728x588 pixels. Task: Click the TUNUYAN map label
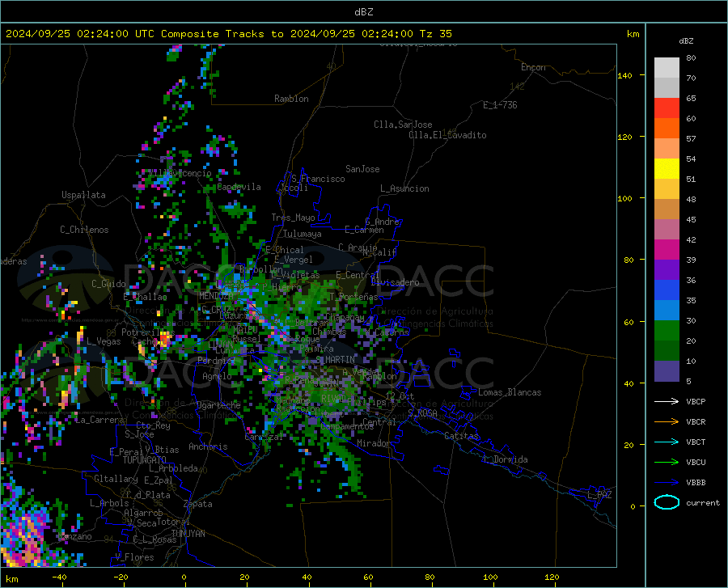pos(188,533)
